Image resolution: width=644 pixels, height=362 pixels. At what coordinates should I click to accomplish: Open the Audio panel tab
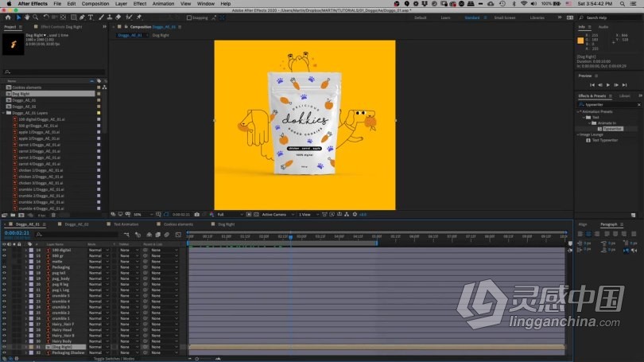[603, 27]
